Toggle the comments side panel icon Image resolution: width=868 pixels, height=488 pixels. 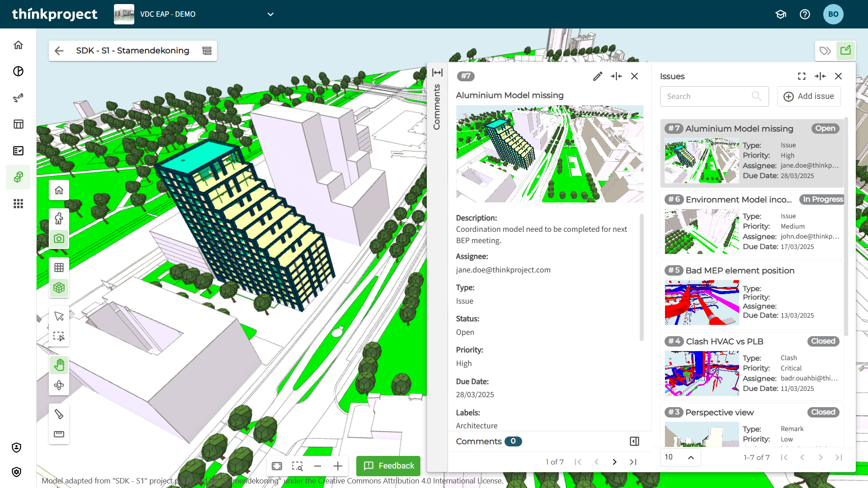click(634, 441)
